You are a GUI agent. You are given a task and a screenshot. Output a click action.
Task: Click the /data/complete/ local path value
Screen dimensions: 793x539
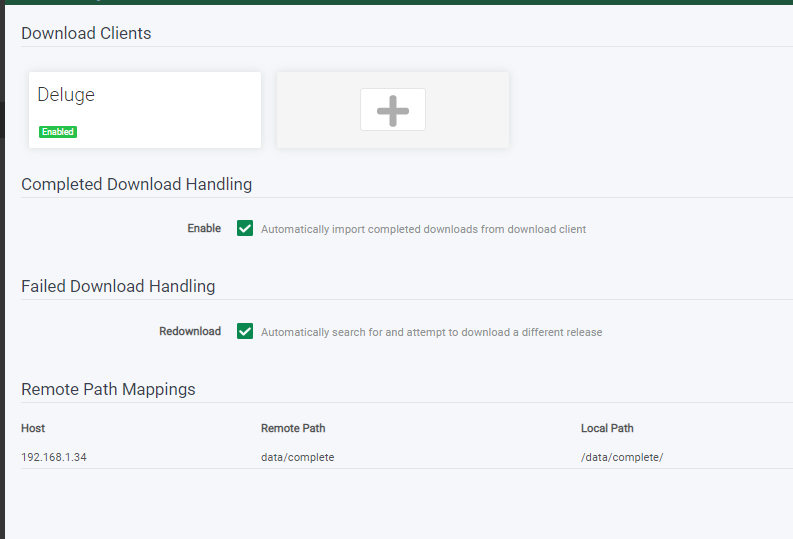[622, 457]
